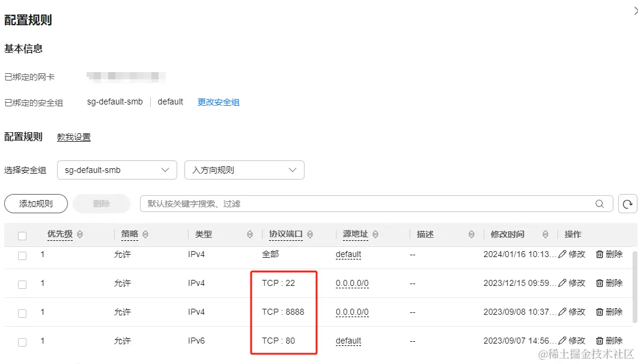Modify the 全部 protocol rule
The image size is (638, 364).
coord(572,254)
